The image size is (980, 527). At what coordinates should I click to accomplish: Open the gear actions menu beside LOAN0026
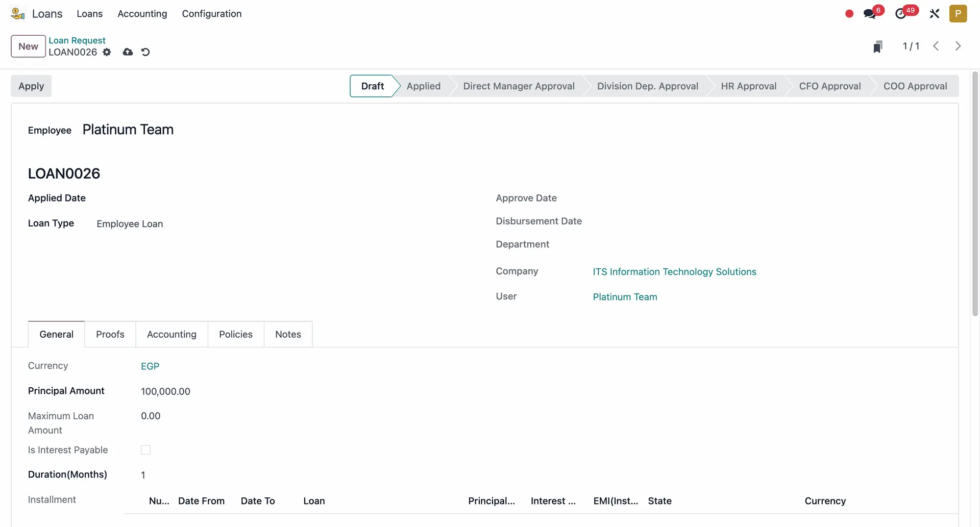[107, 52]
